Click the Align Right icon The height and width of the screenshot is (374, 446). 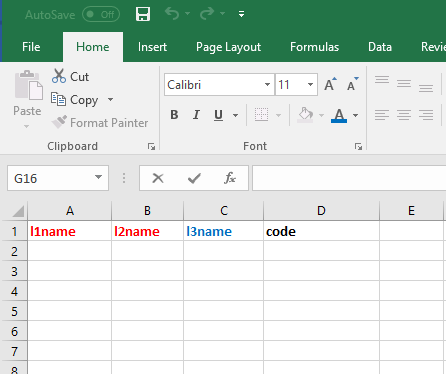[x=426, y=115]
